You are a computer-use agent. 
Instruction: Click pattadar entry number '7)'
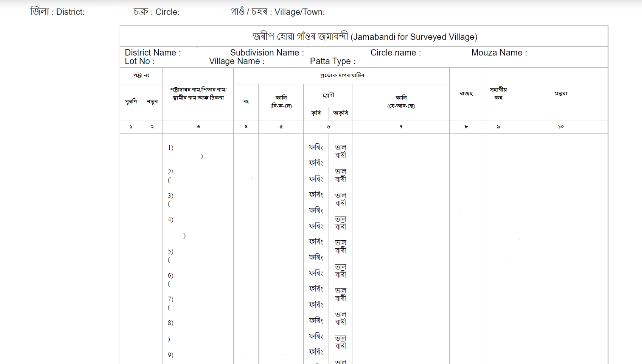tap(171, 299)
